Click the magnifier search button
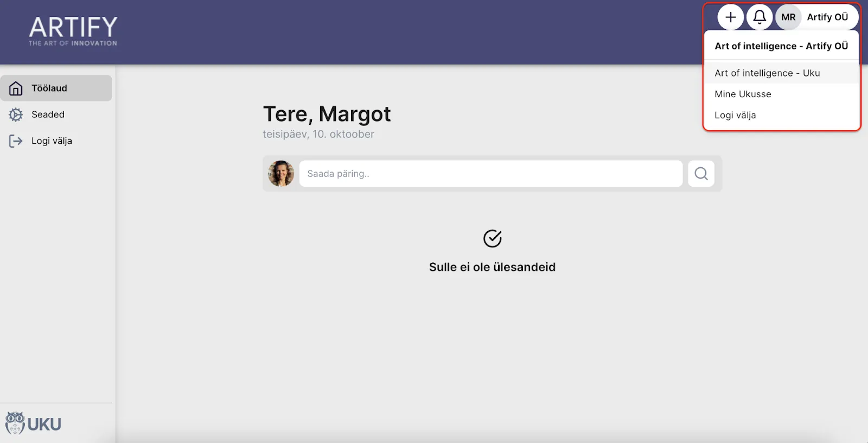 coord(701,174)
